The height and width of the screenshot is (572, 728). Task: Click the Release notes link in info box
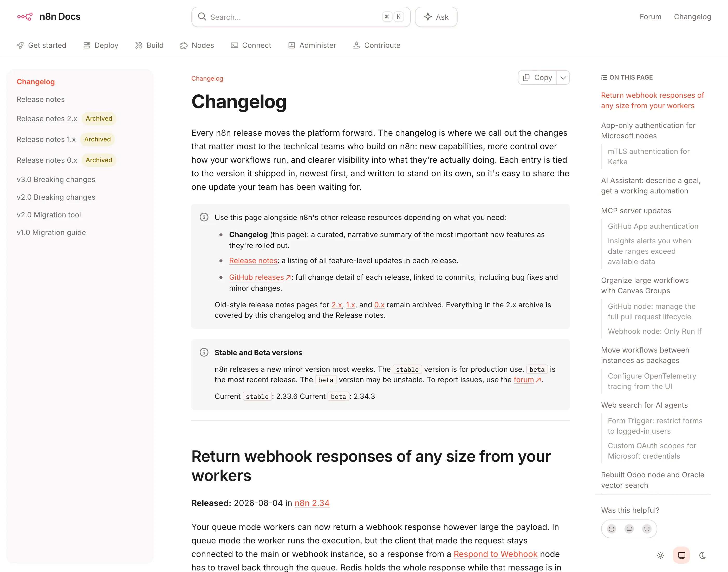click(253, 261)
